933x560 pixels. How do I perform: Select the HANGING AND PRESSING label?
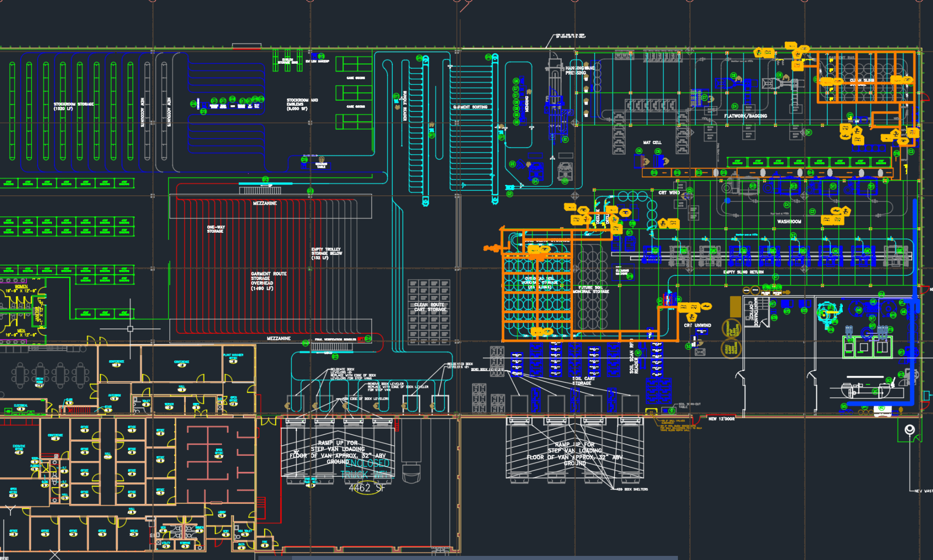click(x=579, y=70)
